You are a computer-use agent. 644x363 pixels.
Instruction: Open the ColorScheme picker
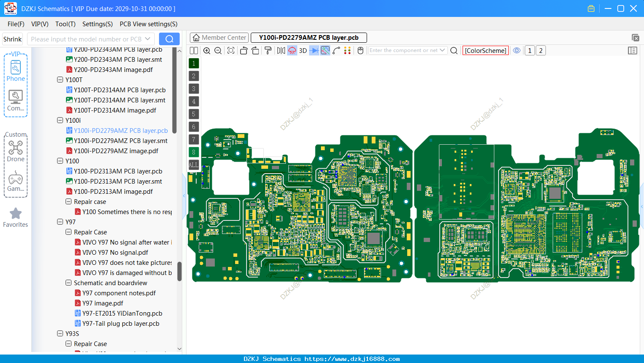(x=485, y=51)
